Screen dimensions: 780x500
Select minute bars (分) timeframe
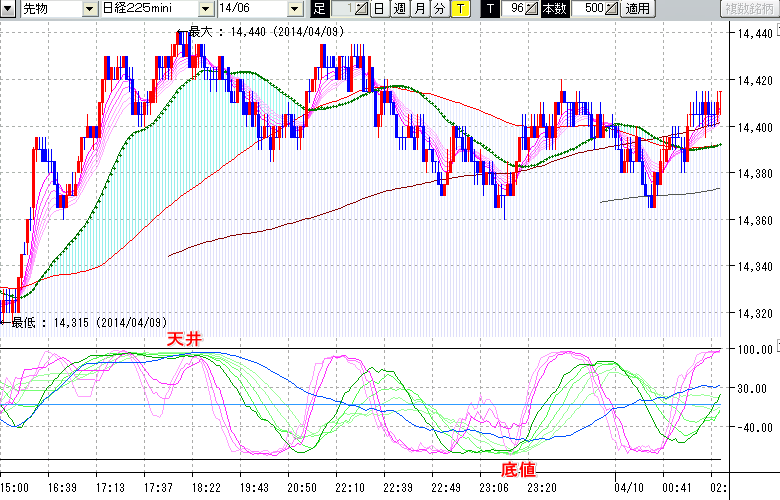439,9
